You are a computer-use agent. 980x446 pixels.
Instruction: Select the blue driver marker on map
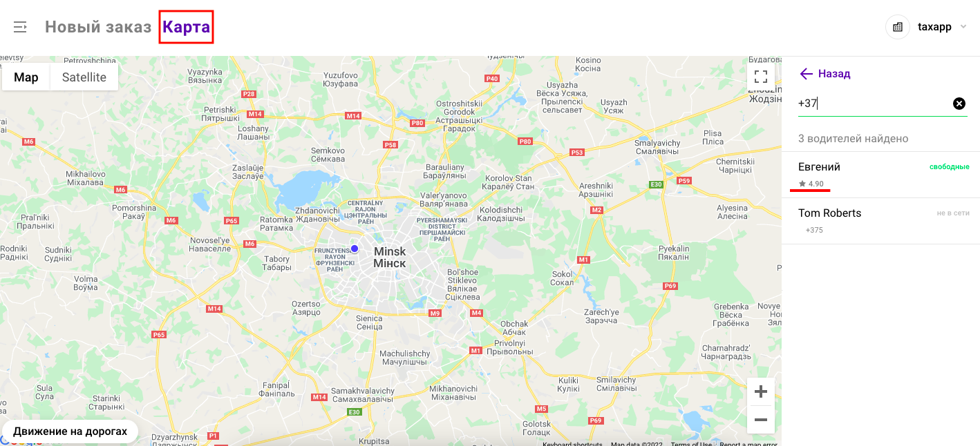pos(355,249)
